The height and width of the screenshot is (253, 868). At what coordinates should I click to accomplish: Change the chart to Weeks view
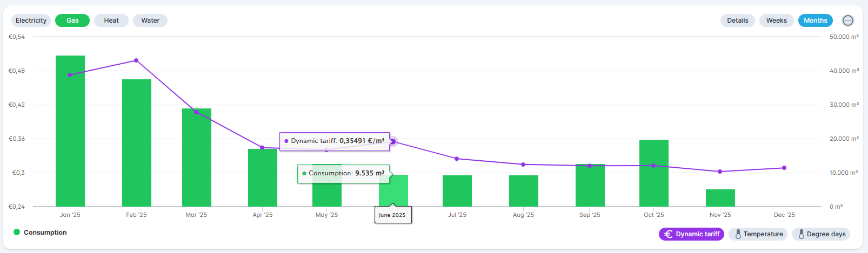[x=776, y=20]
